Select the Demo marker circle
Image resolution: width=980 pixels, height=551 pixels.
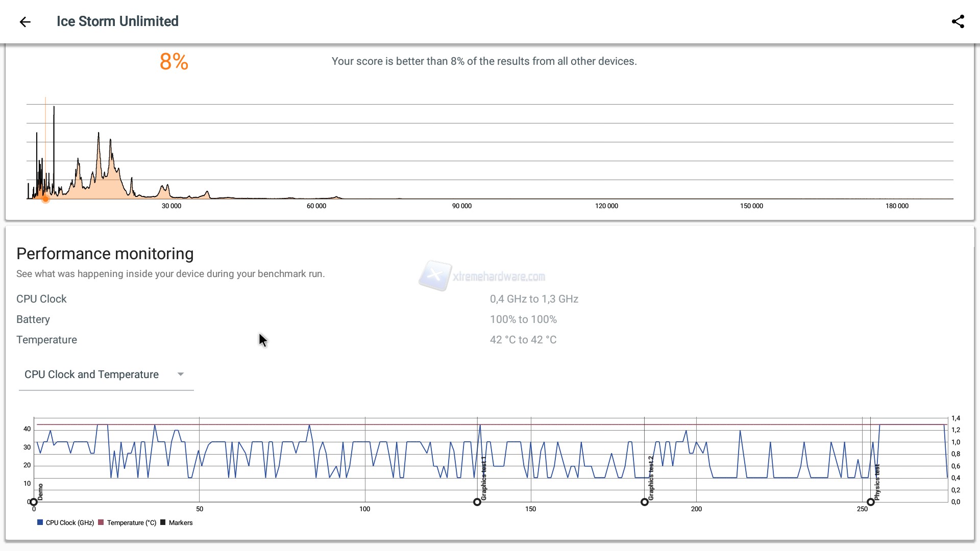[x=34, y=502]
